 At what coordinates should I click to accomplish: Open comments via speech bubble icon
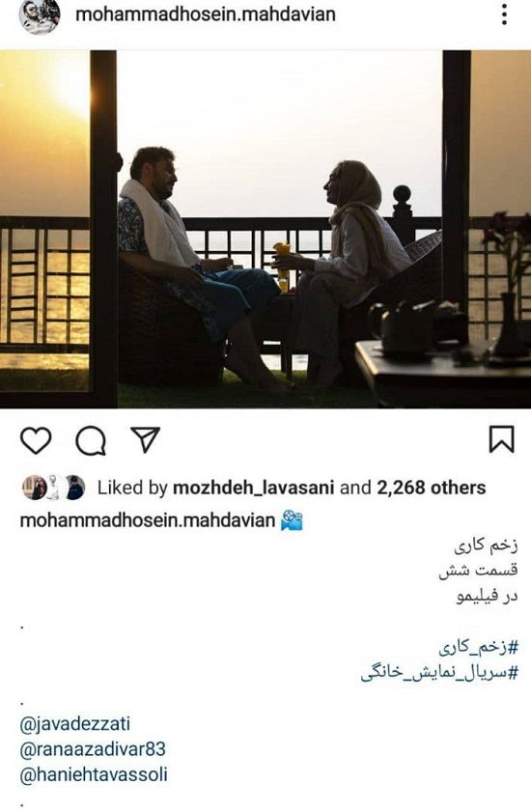[x=91, y=441]
